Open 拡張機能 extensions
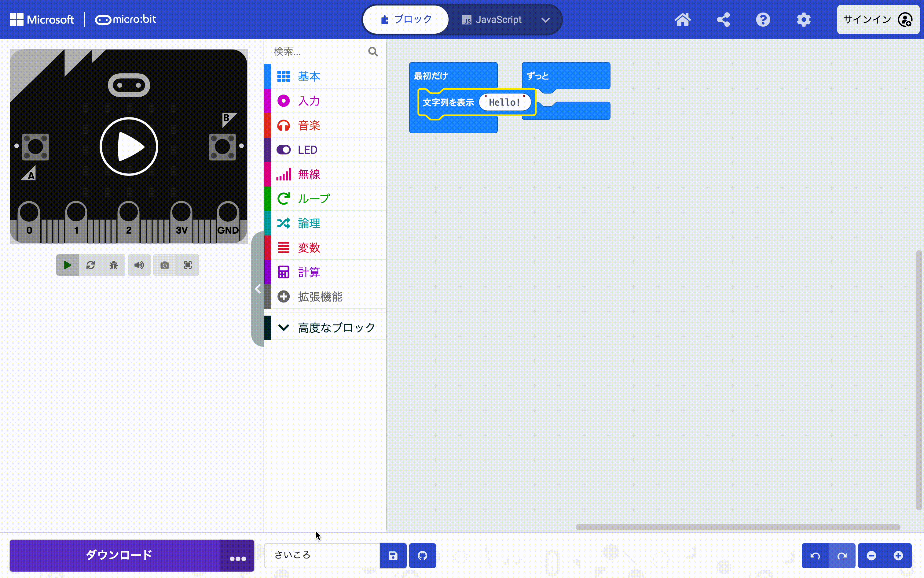 (x=325, y=297)
